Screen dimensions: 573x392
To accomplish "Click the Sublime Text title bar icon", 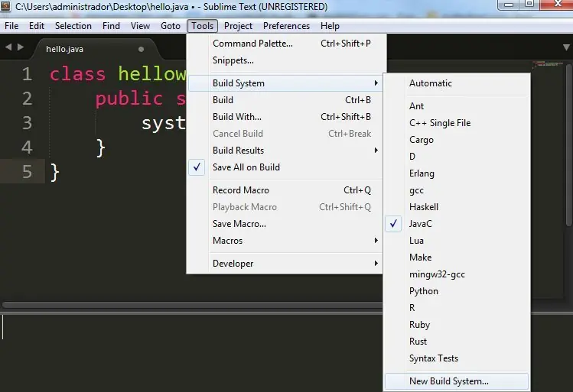I will tap(5, 6).
